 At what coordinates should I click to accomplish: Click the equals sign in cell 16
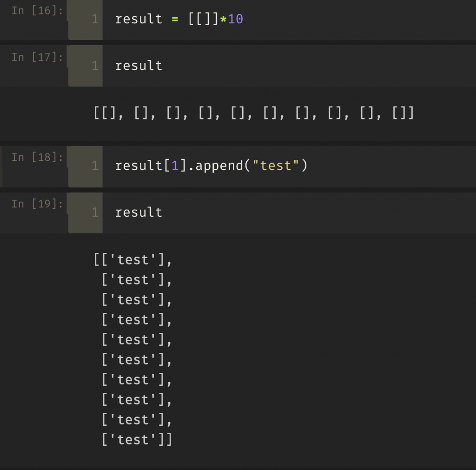coord(175,20)
